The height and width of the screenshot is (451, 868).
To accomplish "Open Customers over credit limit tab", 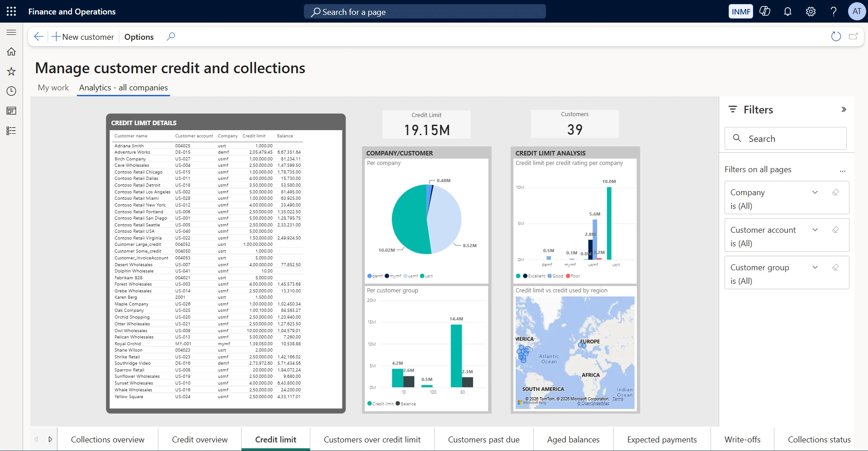I will [x=372, y=439].
